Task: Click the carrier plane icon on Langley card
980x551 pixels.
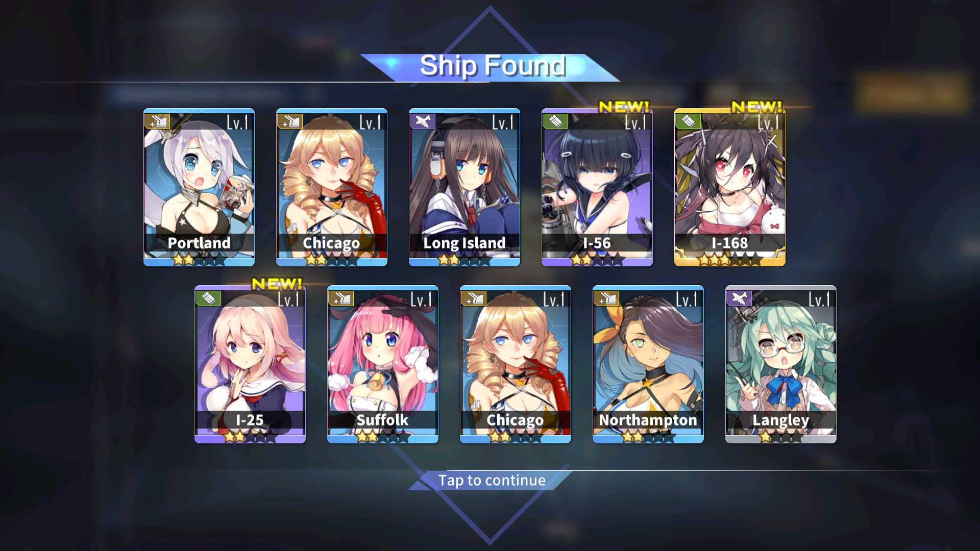Action: coord(739,298)
